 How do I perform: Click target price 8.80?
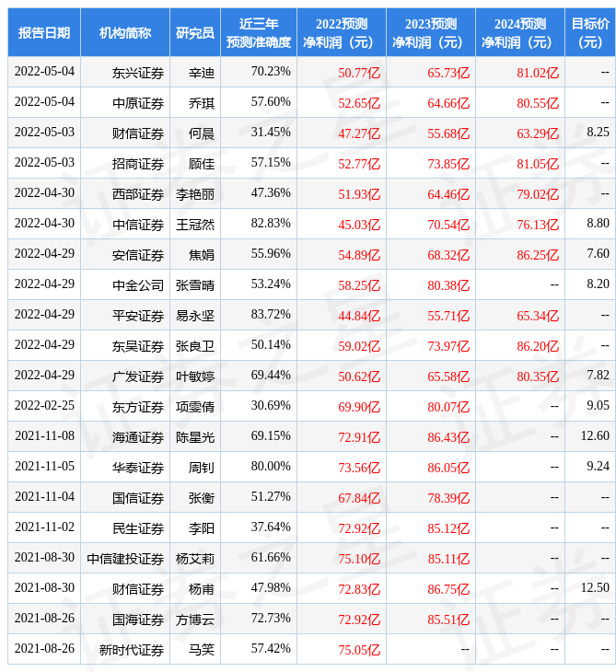pyautogui.click(x=598, y=224)
